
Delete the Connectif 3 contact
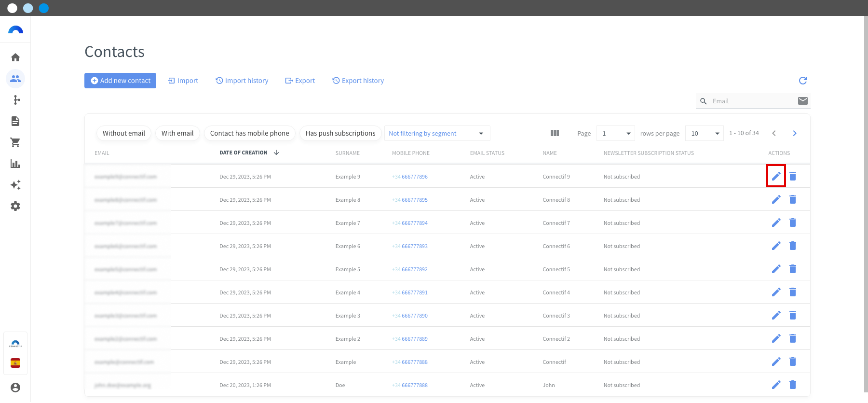[x=793, y=315]
